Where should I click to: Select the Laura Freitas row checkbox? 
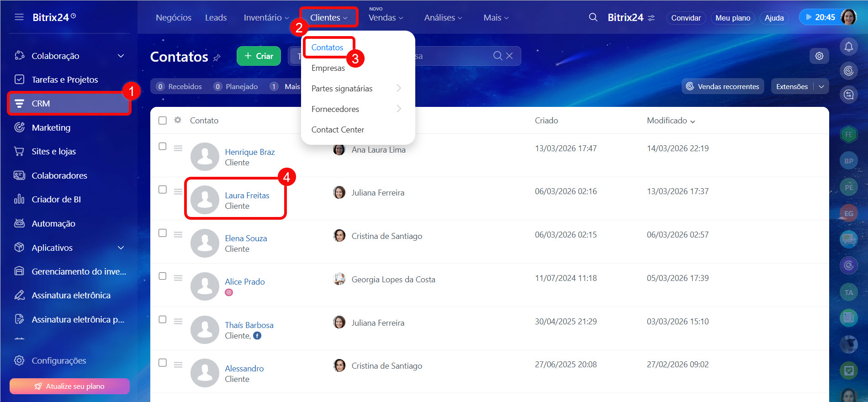click(163, 190)
